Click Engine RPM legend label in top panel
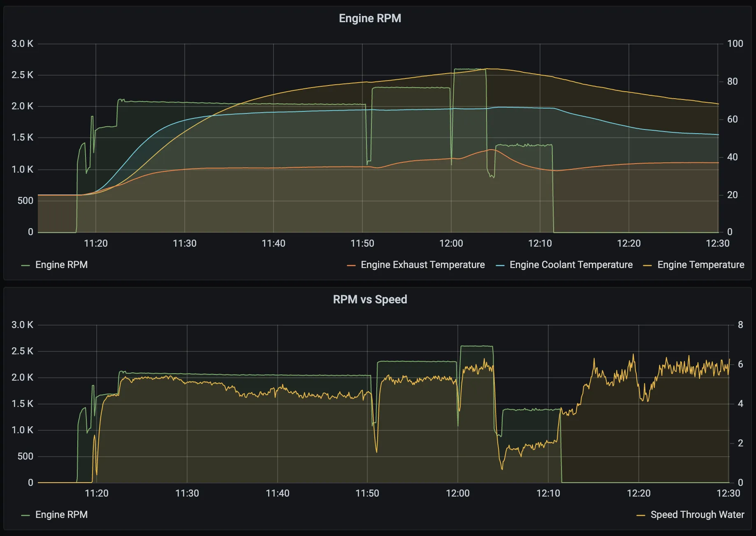 pos(61,265)
